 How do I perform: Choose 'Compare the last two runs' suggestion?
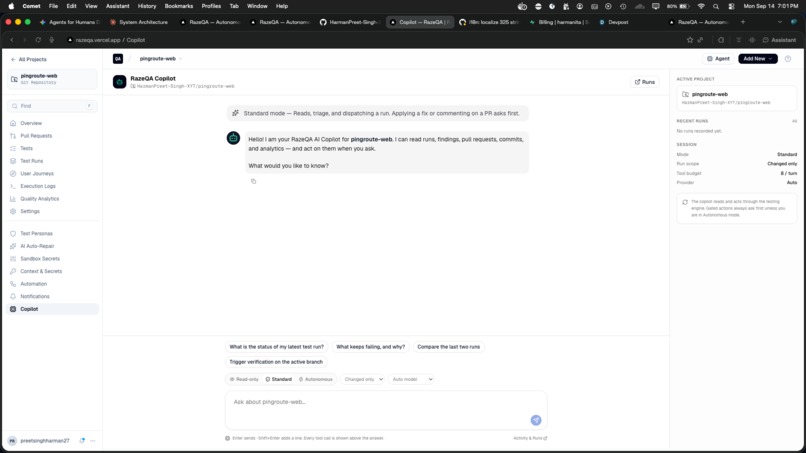point(448,347)
